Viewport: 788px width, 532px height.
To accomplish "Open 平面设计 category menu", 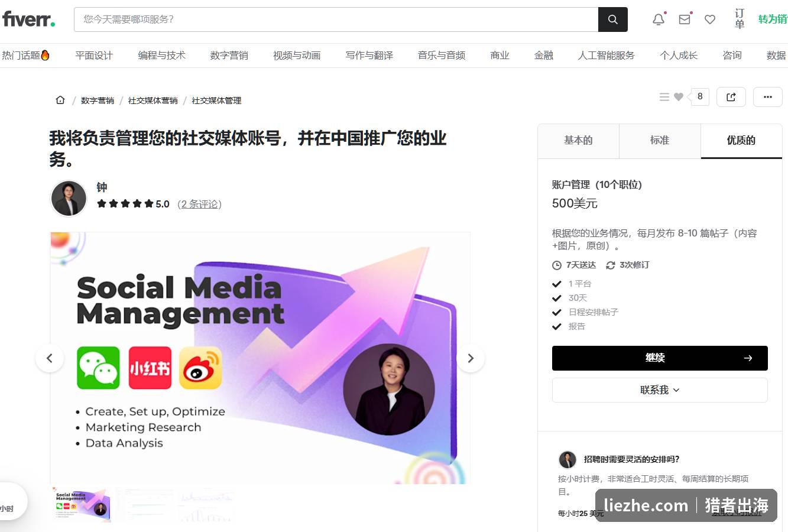I will coord(94,55).
